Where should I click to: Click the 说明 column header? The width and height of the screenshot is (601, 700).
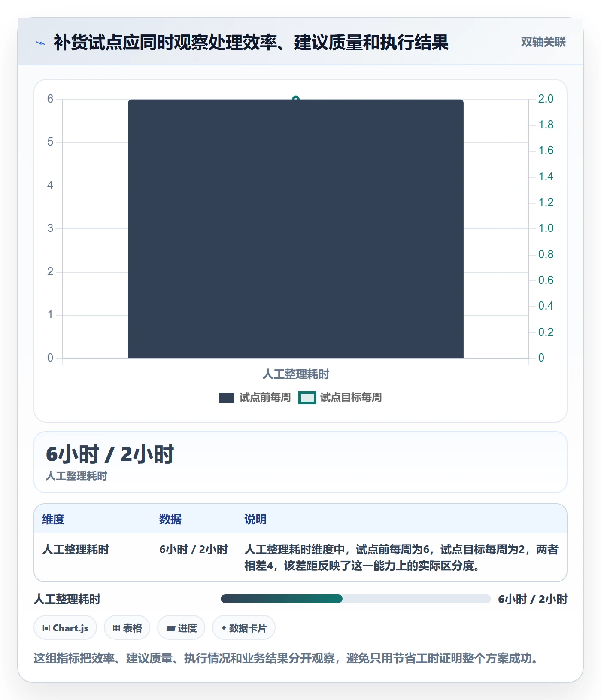(255, 519)
